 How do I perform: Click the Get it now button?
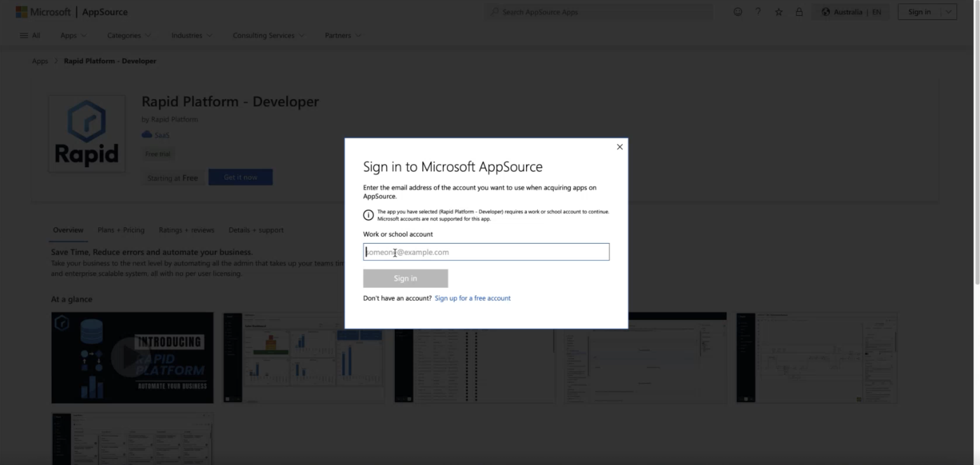pyautogui.click(x=240, y=176)
